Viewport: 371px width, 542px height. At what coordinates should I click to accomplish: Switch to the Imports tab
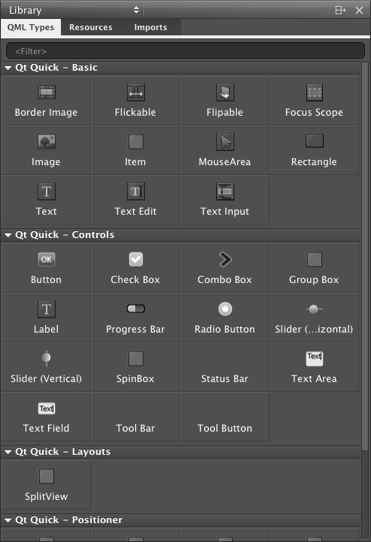[150, 27]
